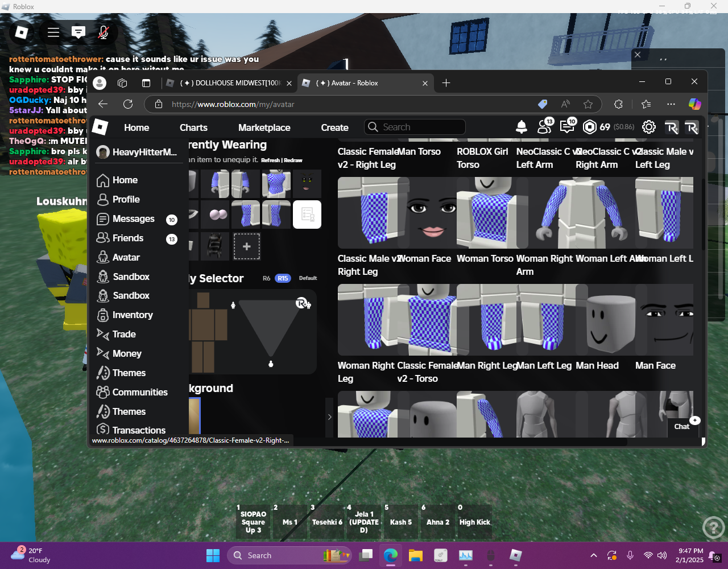Click the Redraw link
The width and height of the screenshot is (728, 569).
coord(293,160)
